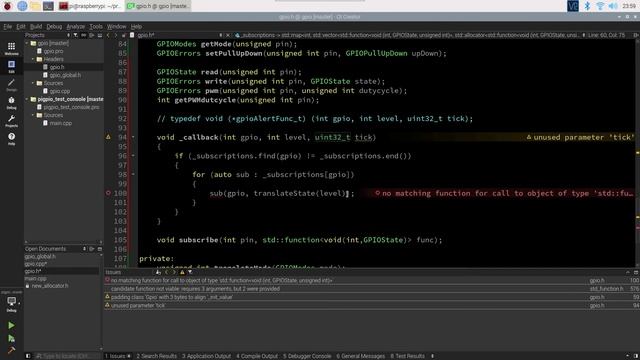Image resolution: width=640 pixels, height=360 pixels.
Task: Switch to Application Output tab
Action: [x=207, y=356]
